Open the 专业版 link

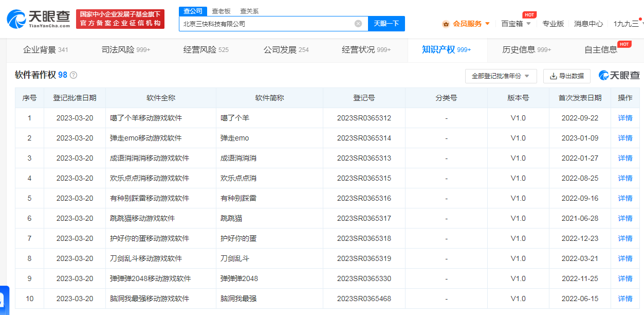point(553,24)
